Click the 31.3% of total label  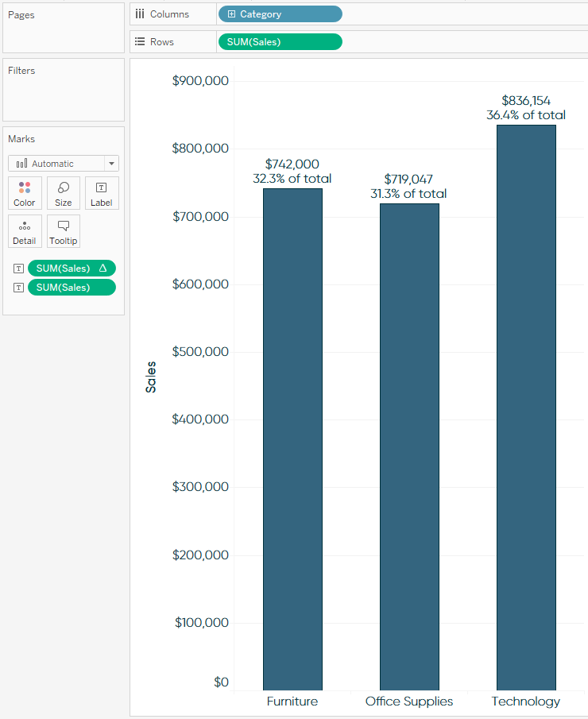tap(408, 194)
